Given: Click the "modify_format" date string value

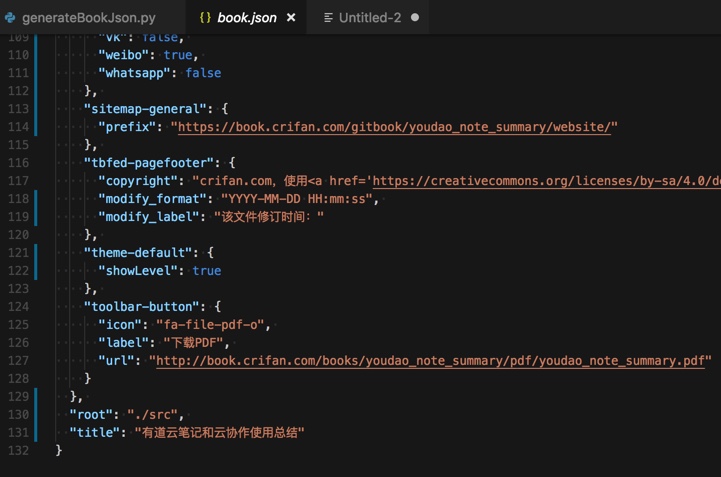Looking at the screenshot, I should [x=298, y=199].
